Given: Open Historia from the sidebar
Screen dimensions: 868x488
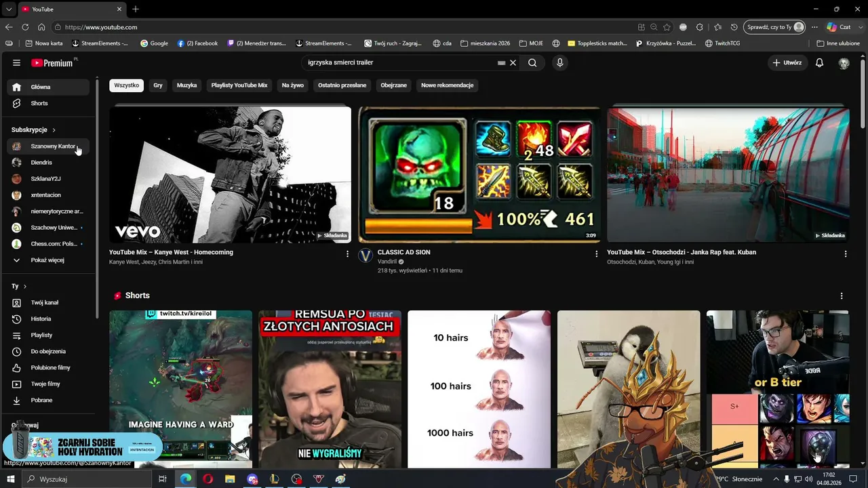Looking at the screenshot, I should [x=48, y=319].
